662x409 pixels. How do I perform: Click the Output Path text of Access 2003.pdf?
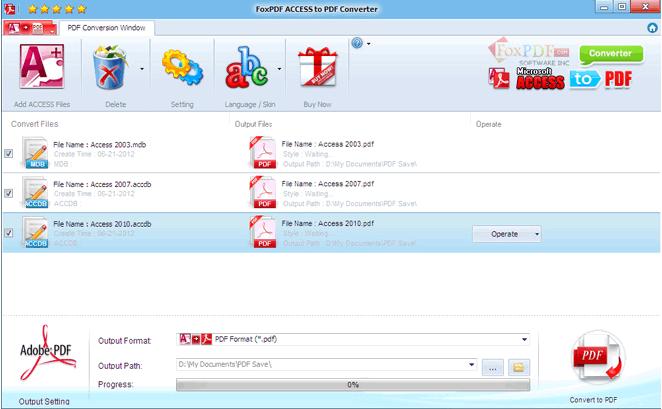350,164
